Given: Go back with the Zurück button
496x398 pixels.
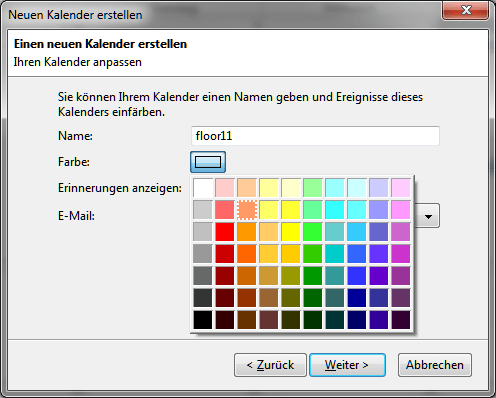Looking at the screenshot, I should [x=270, y=365].
